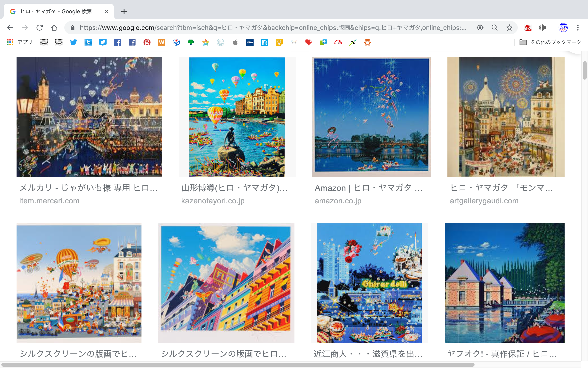Open the red speedometer bookmark icon
The image size is (588, 368).
tap(338, 42)
